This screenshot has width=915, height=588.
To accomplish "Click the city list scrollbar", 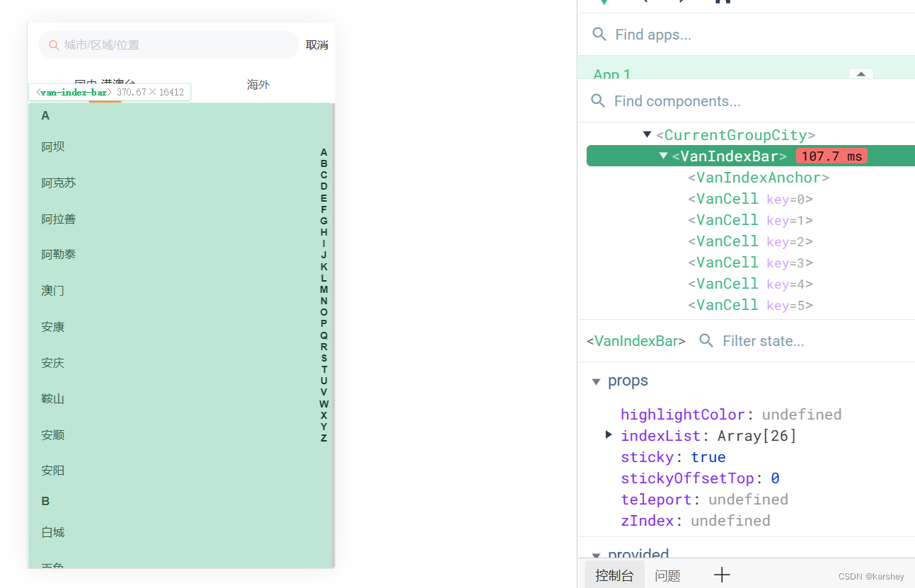I will click(x=333, y=336).
